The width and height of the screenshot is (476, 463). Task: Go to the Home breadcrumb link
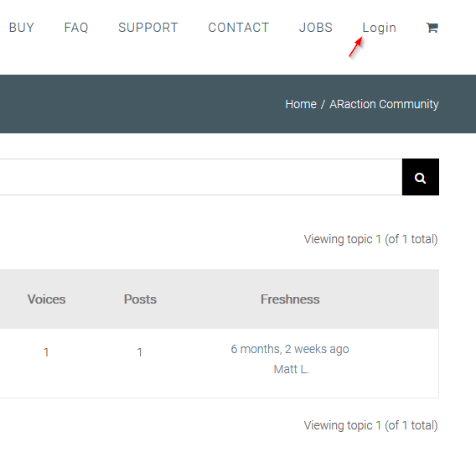point(301,104)
